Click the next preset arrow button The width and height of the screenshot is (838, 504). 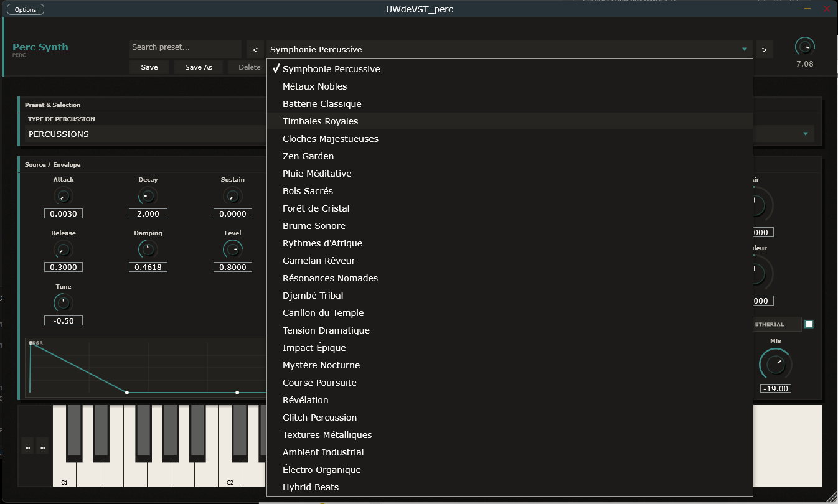point(764,50)
